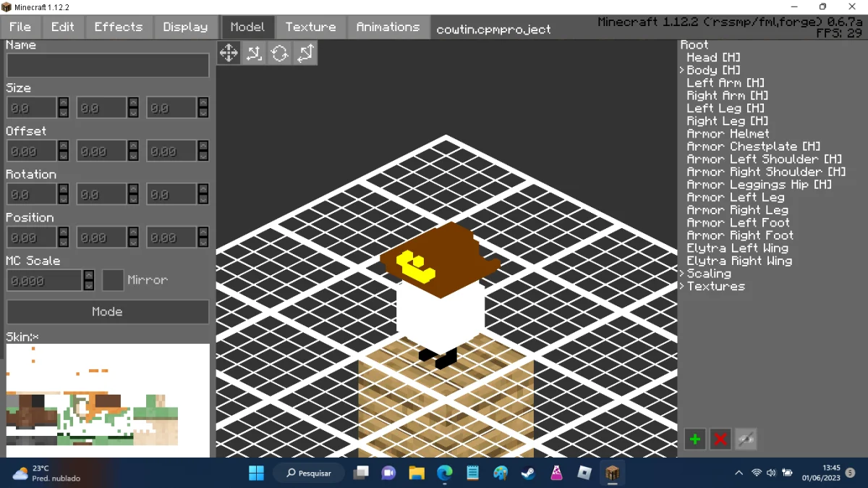868x488 pixels.
Task: Select Head [H] in the tree
Action: coord(714,57)
